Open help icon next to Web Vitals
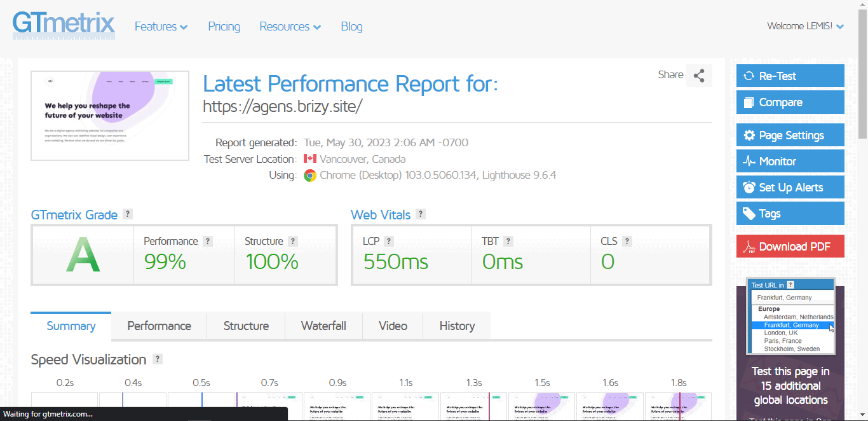The image size is (868, 421). (421, 214)
